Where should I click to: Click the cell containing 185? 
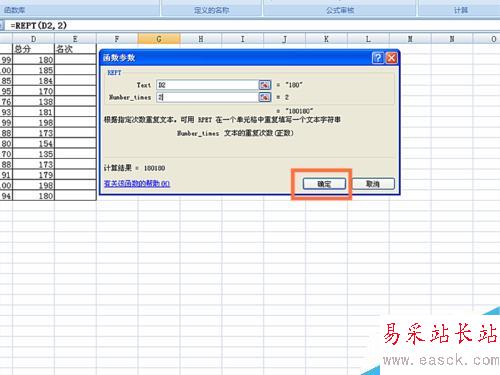coord(33,70)
